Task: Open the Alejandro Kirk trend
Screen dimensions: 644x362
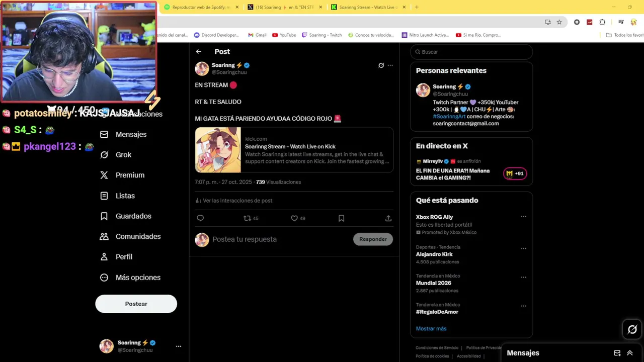Action: point(434,254)
